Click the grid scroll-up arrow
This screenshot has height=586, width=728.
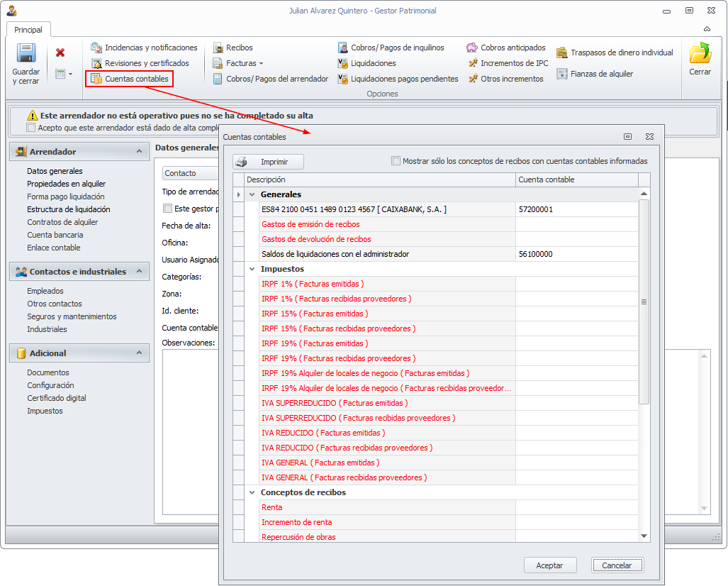coord(644,193)
